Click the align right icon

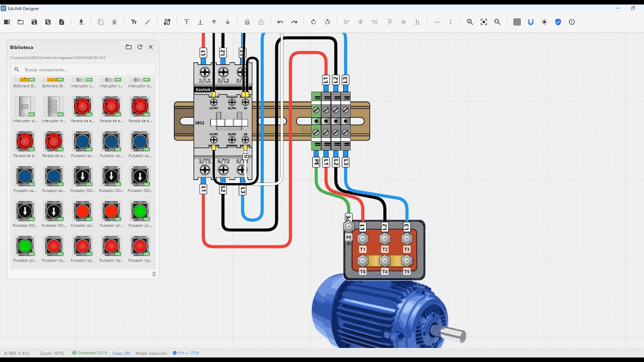[x=374, y=22]
